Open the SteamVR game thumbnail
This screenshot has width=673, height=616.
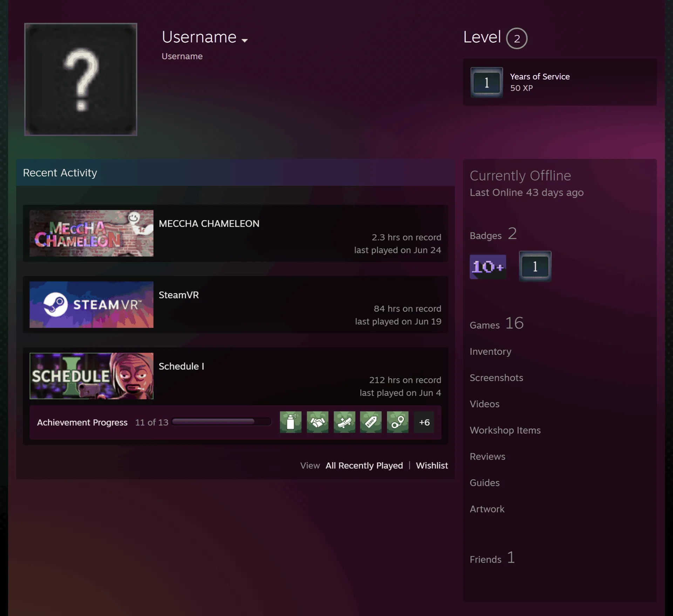(x=91, y=305)
